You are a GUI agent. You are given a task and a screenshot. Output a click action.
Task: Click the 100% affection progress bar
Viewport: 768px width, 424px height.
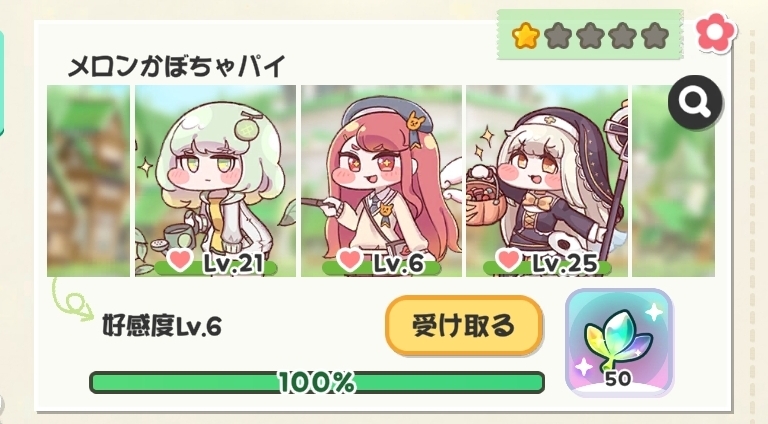[x=317, y=382]
